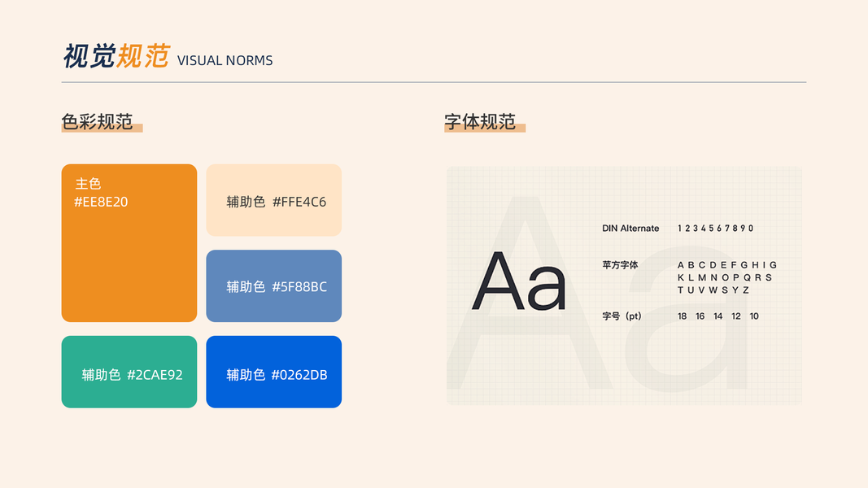Choose the green swatch #2CAE92

click(129, 372)
